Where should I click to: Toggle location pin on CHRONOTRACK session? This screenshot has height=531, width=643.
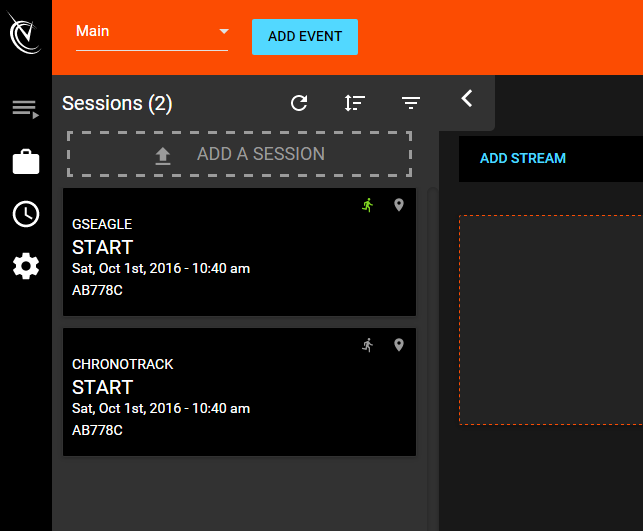click(399, 344)
